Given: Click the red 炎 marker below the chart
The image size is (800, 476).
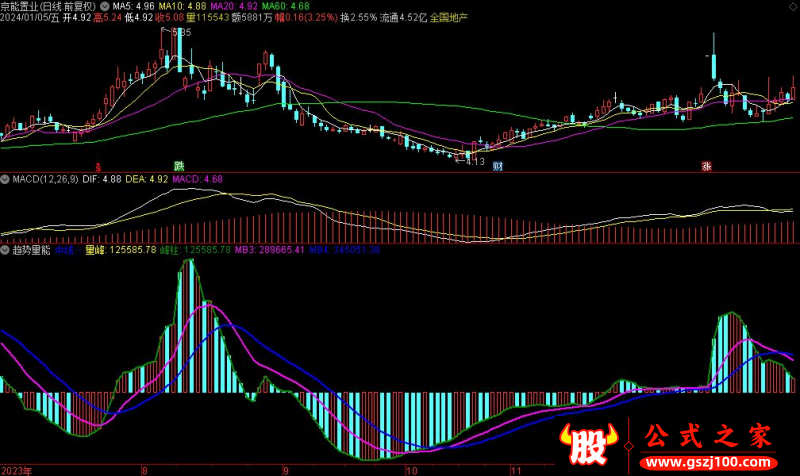Looking at the screenshot, I should click(98, 166).
